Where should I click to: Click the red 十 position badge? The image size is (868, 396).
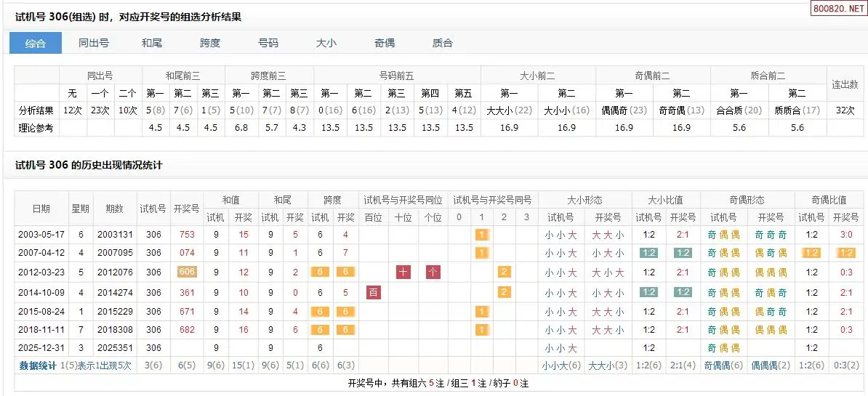tap(403, 272)
